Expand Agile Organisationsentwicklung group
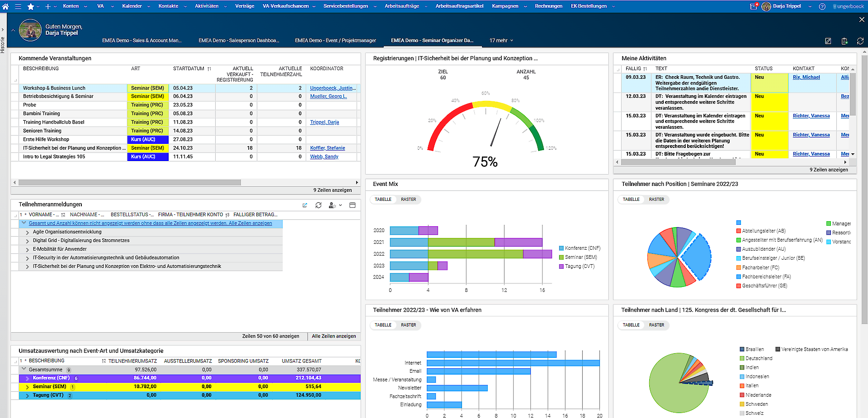Viewport: 868px width, 418px height. [28, 232]
